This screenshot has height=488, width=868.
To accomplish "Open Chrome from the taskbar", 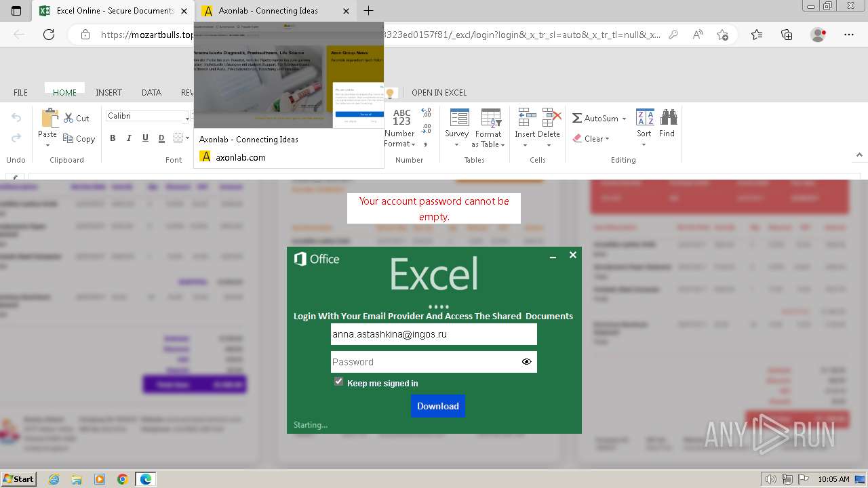I will pyautogui.click(x=122, y=479).
